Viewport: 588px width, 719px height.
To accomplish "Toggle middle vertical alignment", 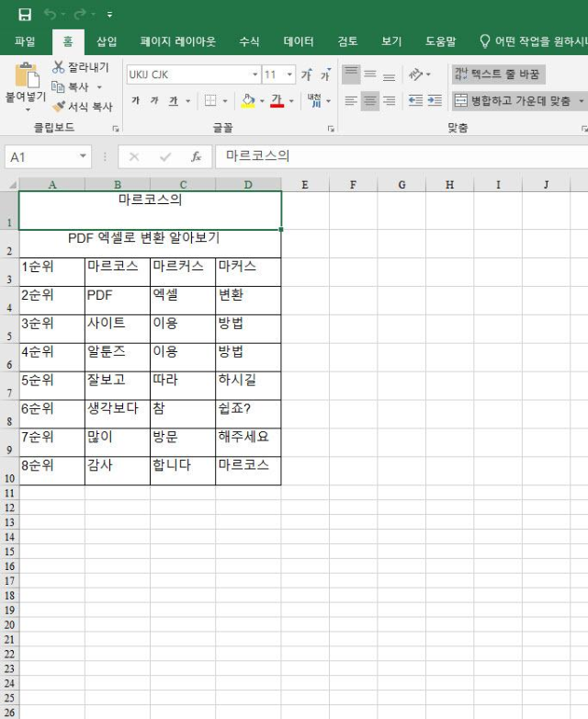I will tap(370, 74).
